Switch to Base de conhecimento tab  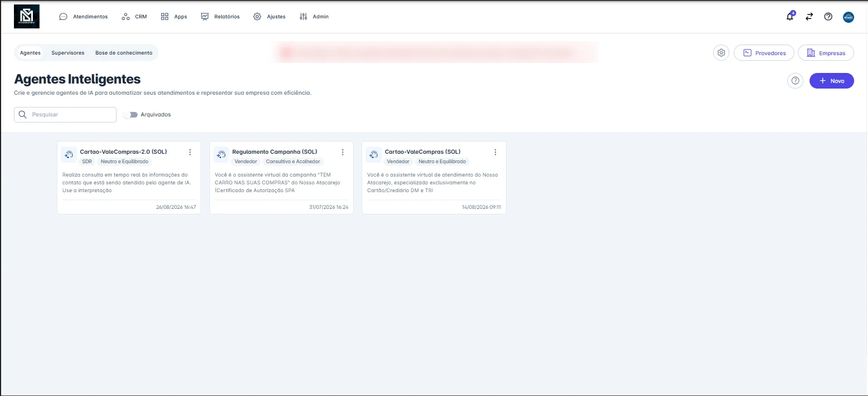124,53
